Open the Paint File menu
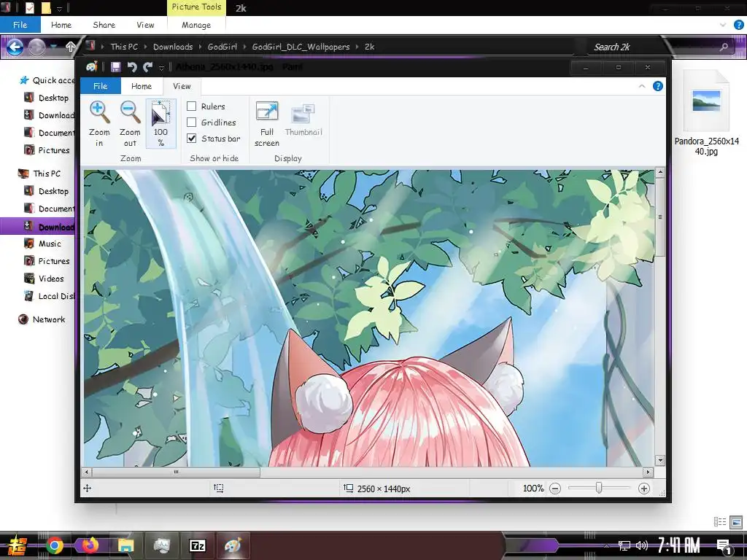The height and width of the screenshot is (560, 747). [101, 86]
